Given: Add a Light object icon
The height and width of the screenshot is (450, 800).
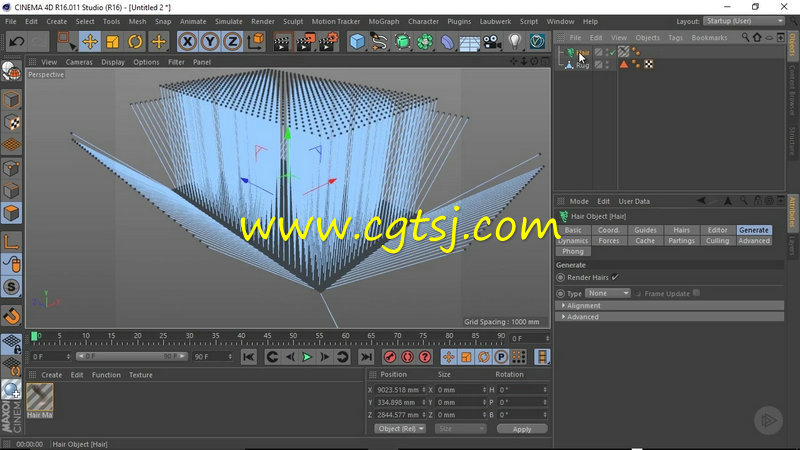Looking at the screenshot, I should pos(514,41).
